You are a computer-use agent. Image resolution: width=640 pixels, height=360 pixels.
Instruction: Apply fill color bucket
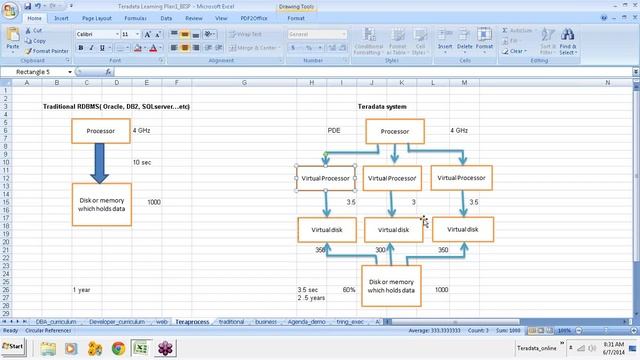138,48
